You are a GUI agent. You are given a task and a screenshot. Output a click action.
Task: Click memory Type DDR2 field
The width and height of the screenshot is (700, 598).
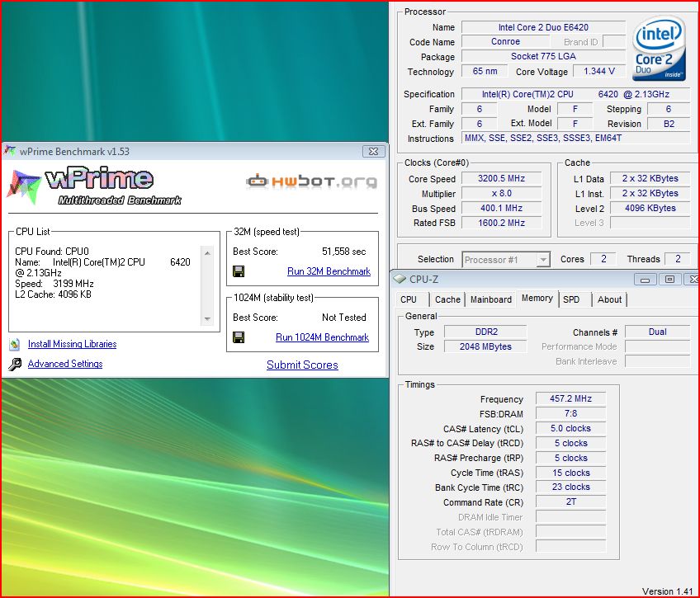pyautogui.click(x=485, y=332)
